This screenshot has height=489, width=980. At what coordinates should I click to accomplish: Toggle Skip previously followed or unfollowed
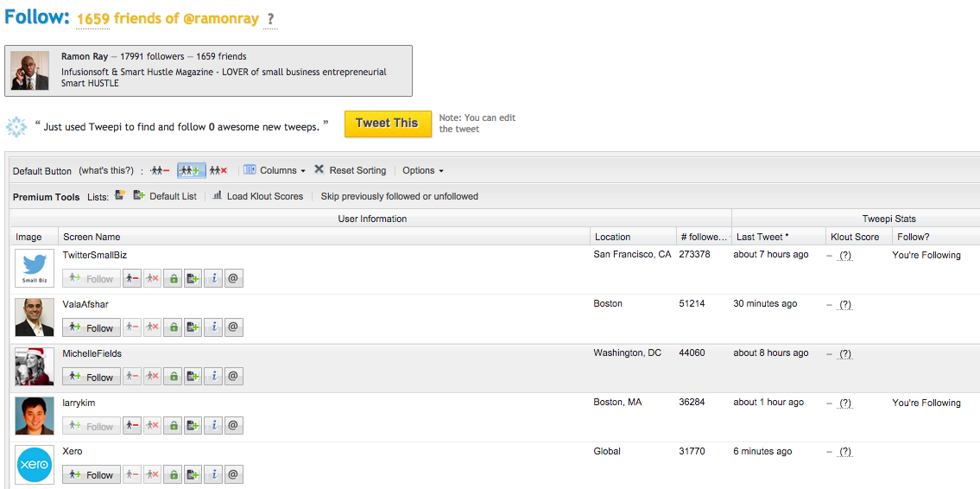click(399, 197)
